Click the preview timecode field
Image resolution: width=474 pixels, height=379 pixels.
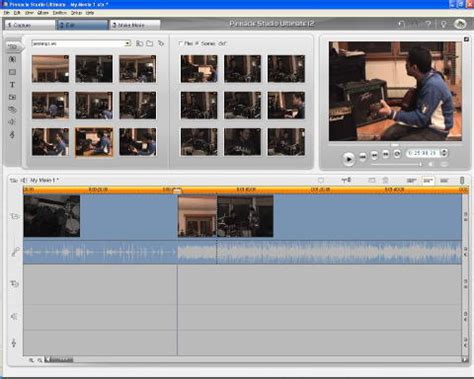point(423,153)
